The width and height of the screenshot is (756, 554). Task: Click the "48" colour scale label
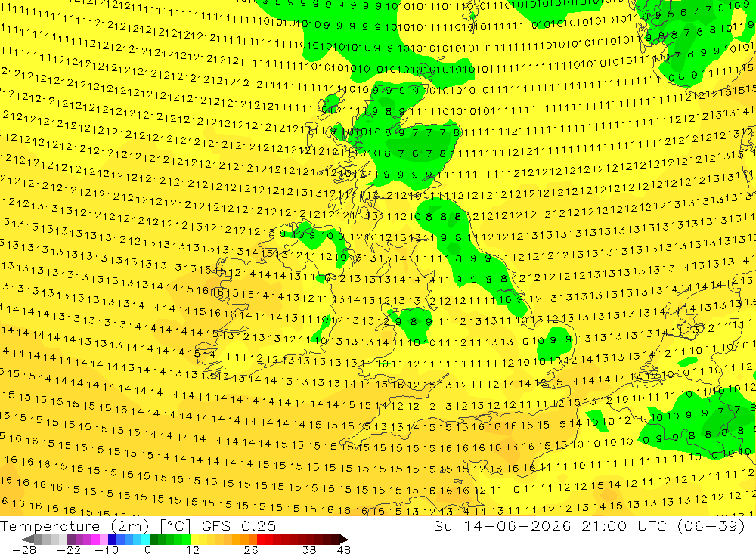click(x=344, y=549)
